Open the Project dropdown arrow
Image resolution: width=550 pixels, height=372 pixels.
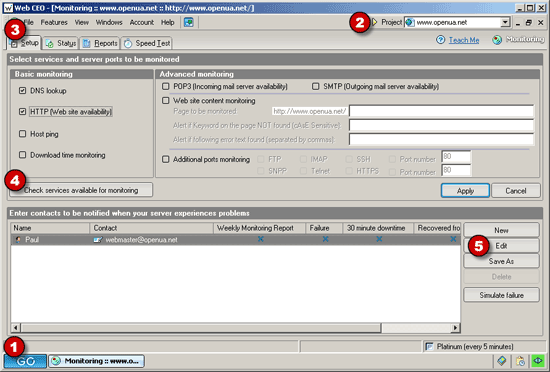(505, 22)
